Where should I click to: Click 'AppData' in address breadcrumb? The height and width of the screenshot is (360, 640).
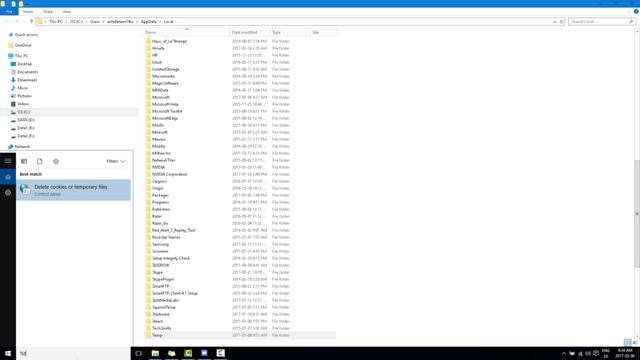[x=149, y=22]
